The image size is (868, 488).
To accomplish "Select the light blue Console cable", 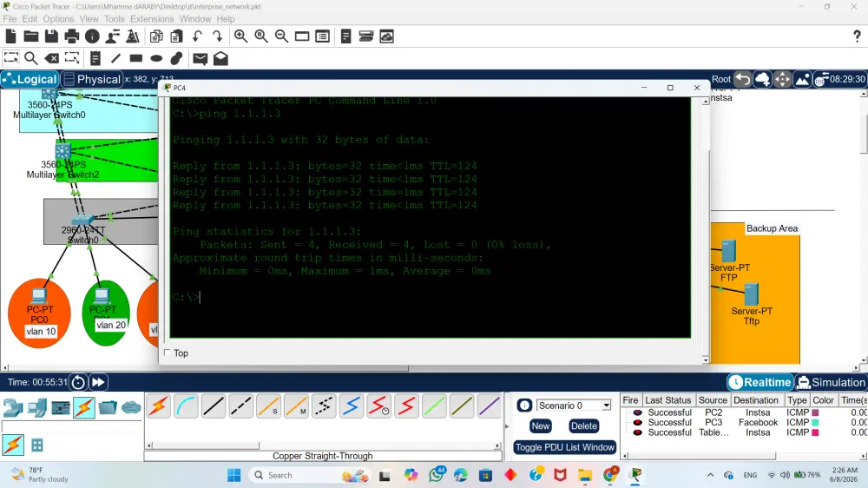I will (x=186, y=406).
